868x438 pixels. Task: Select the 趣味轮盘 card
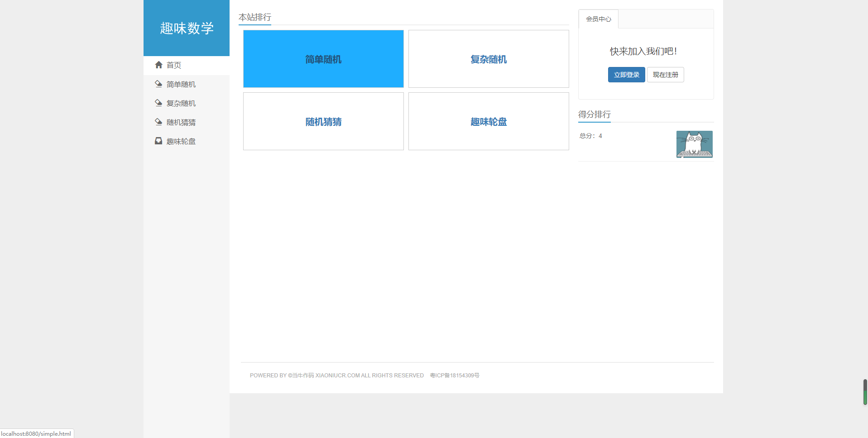point(489,121)
